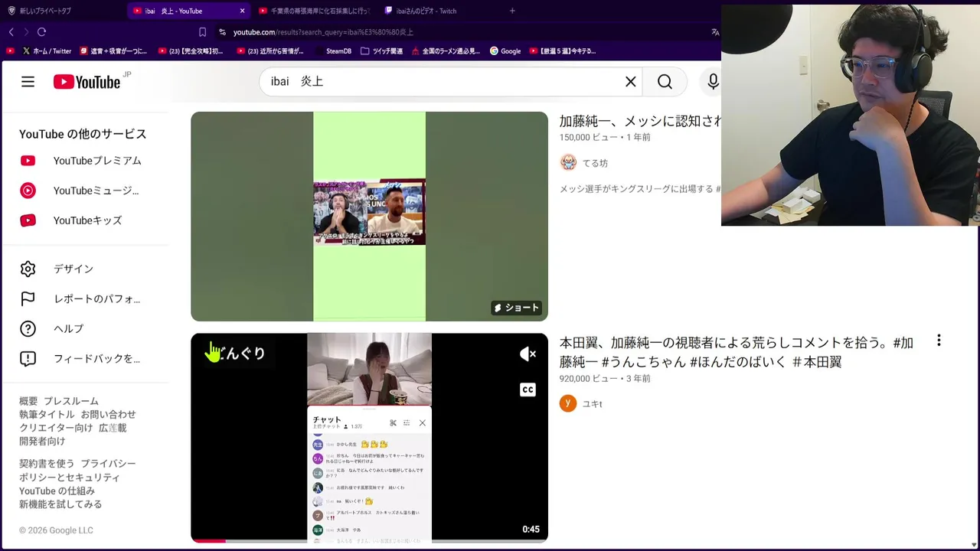Open site settings icon in address bar
Image resolution: width=980 pixels, height=551 pixels.
tap(222, 32)
